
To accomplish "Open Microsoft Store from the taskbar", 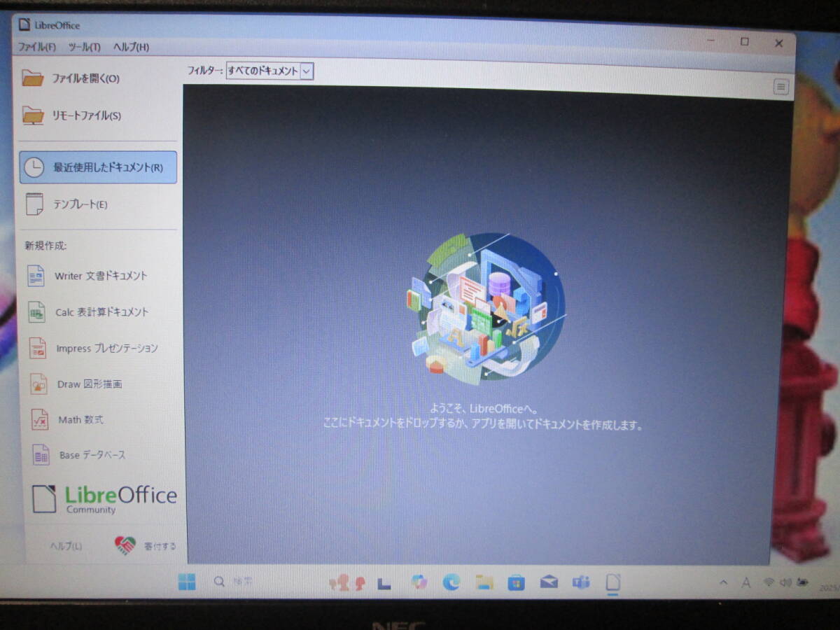I will click(x=517, y=582).
